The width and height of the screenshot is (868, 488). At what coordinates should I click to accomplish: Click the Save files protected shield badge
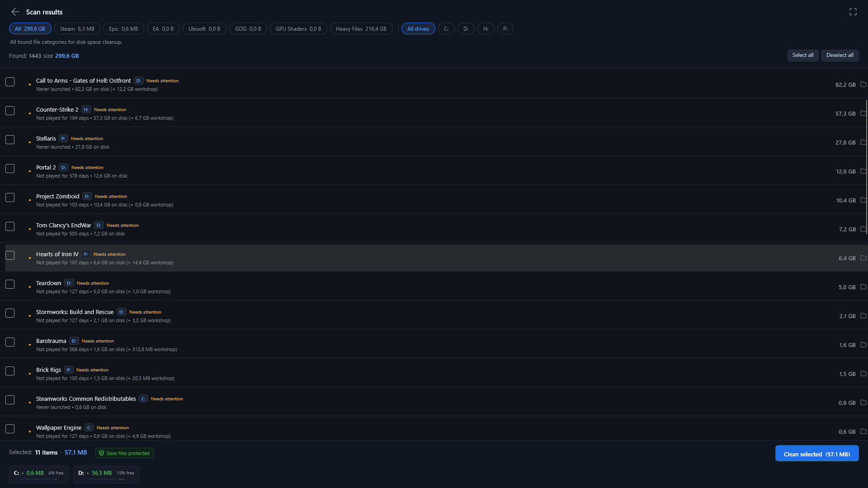click(124, 453)
